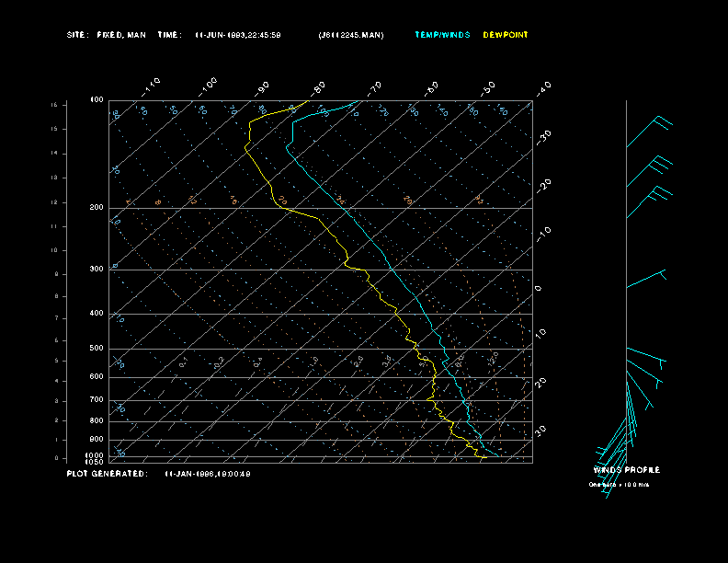Image resolution: width=728 pixels, height=563 pixels.
Task: Click the plot date 11-JAN-1996,18:00:49
Action: coord(207,474)
